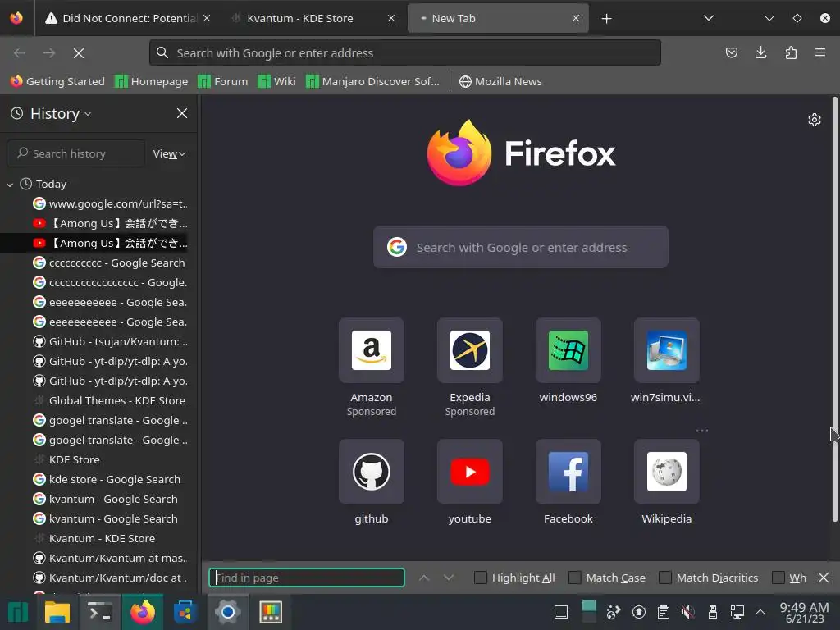The height and width of the screenshot is (630, 840).
Task: Tick the Whole Words checkbox
Action: tap(778, 577)
